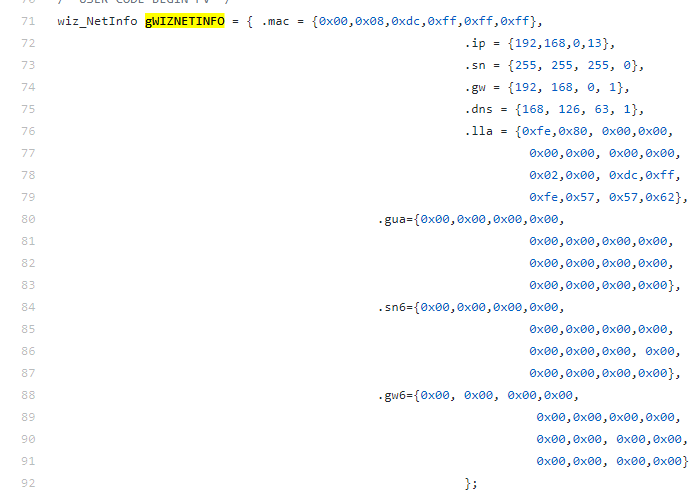
Task: Click the 0x62 value on line 79
Action: (660, 197)
